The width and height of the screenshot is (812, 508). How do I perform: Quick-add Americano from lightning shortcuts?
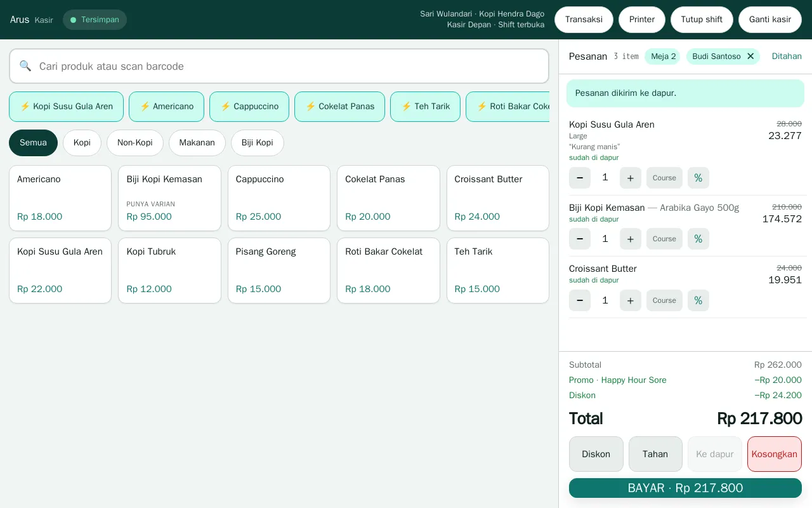click(x=166, y=107)
